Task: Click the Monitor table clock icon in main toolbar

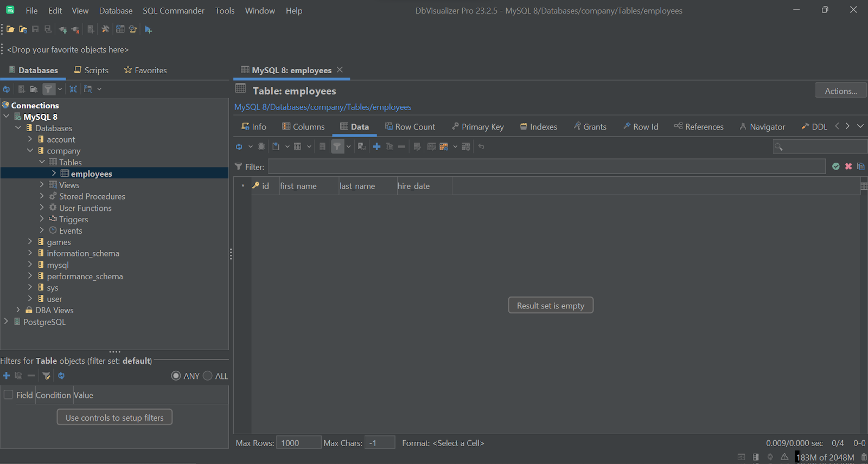Action: point(120,29)
